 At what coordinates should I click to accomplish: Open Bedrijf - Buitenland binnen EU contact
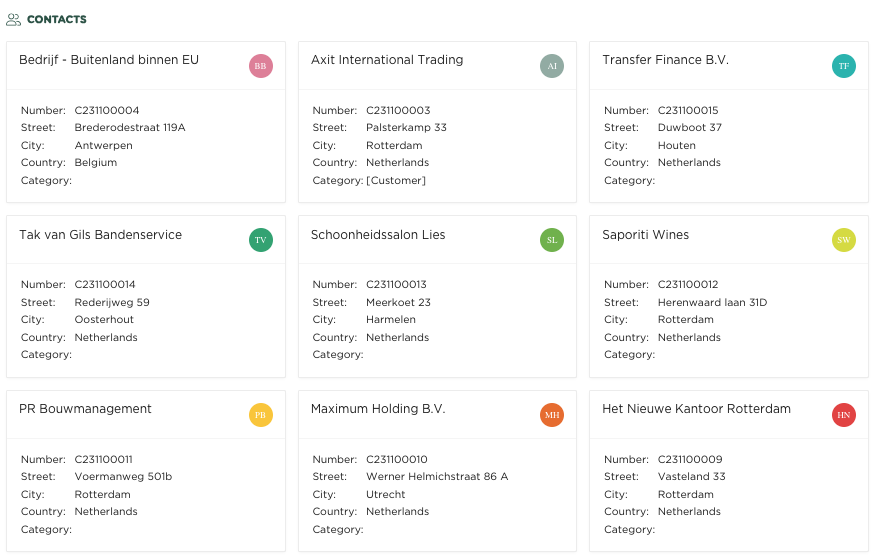click(x=109, y=60)
